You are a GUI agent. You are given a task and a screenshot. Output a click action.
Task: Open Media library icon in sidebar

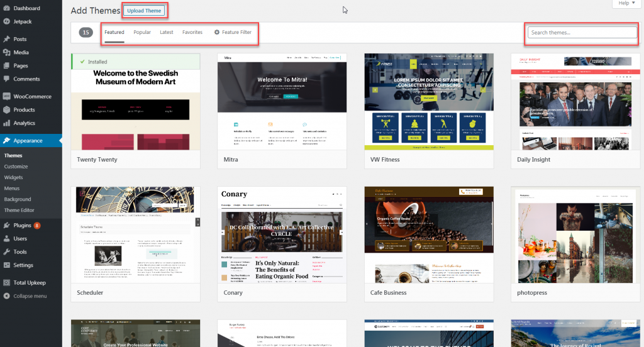point(6,52)
